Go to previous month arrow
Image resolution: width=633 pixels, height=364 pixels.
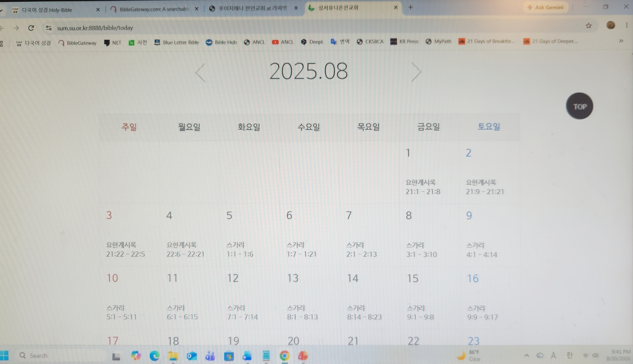pos(201,73)
